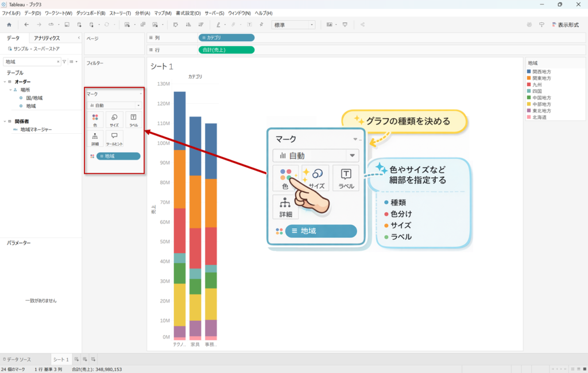Image resolution: width=588 pixels, height=373 pixels.
Task: Click the 地域 search field in data pane
Action: (30, 61)
